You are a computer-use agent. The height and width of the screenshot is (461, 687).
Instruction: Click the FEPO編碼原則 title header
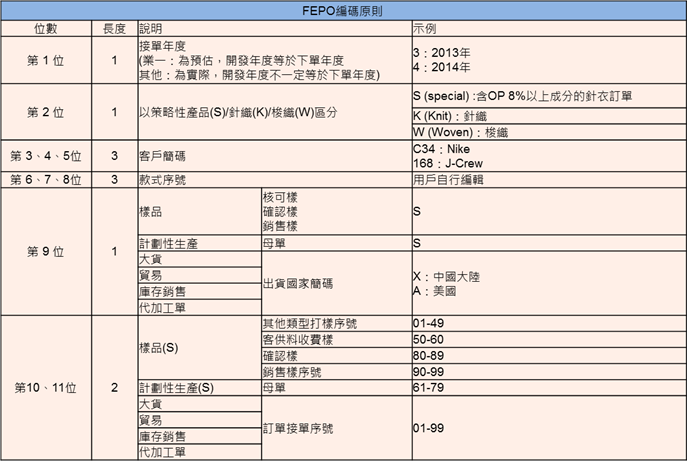point(341,10)
